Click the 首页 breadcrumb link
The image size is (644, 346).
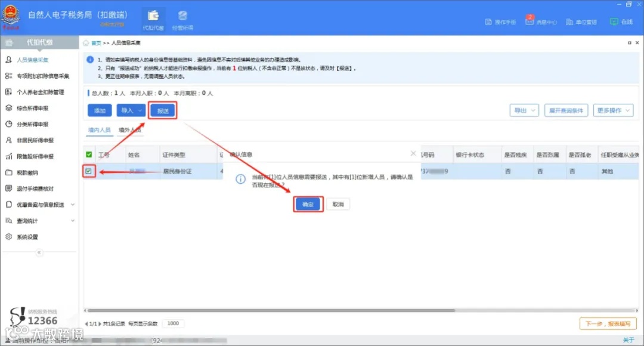click(96, 43)
